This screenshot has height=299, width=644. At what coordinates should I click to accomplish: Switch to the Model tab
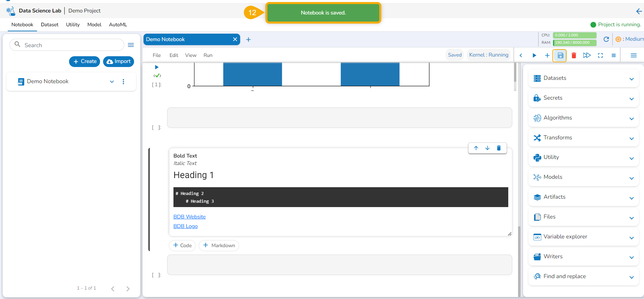coord(94,25)
